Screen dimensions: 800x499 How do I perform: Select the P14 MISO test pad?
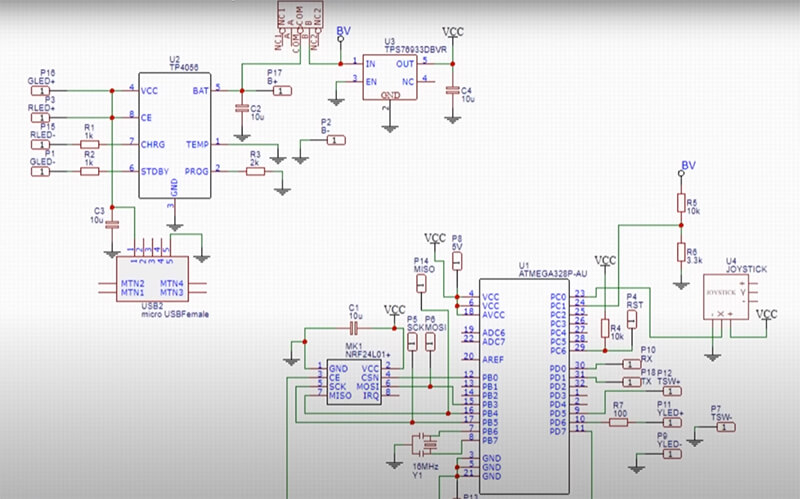click(421, 283)
